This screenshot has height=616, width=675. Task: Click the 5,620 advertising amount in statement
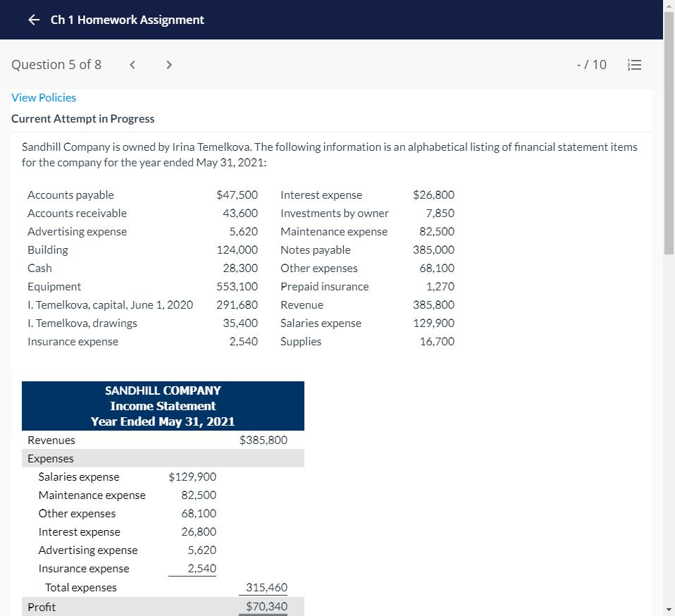(202, 550)
